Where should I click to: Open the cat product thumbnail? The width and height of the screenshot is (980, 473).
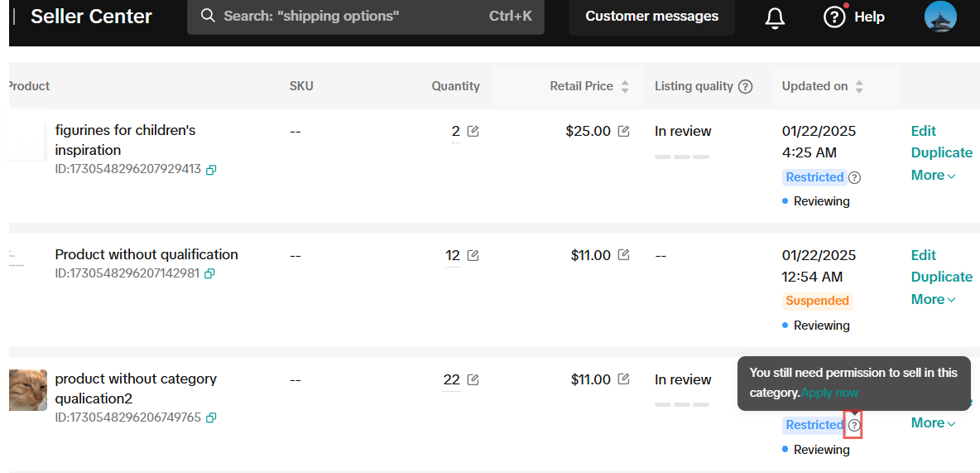(x=28, y=390)
